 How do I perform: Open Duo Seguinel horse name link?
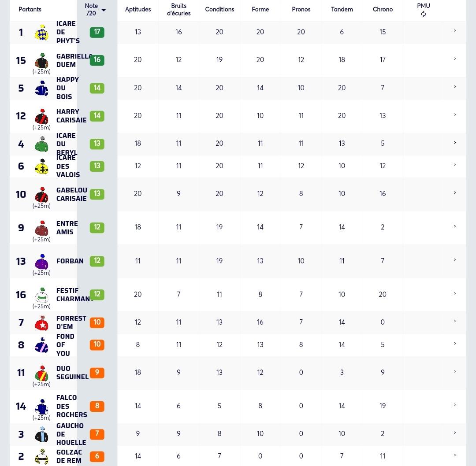(x=72, y=373)
